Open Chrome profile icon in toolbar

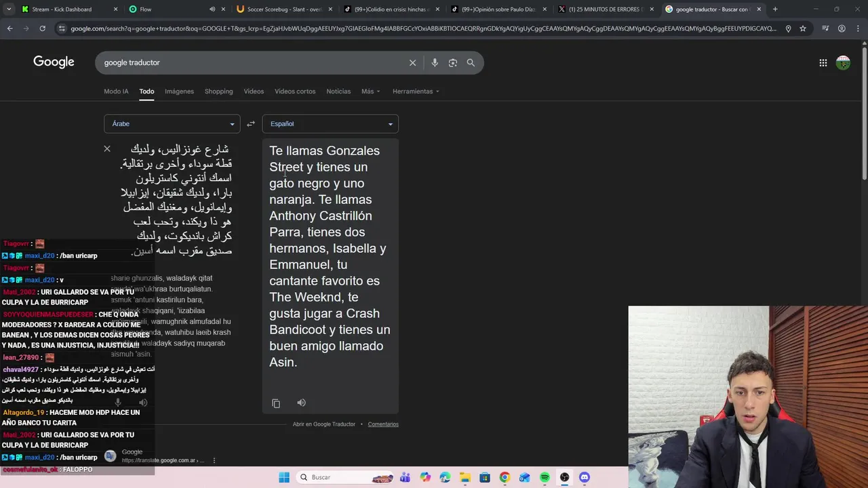[842, 28]
